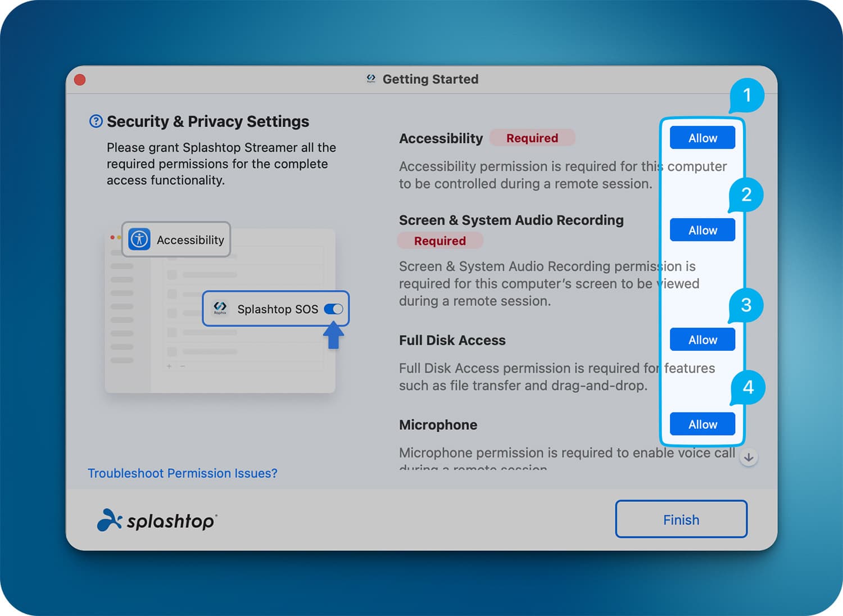The image size is (843, 616).
Task: Click the blue upward arrow under the toggle
Action: click(333, 335)
